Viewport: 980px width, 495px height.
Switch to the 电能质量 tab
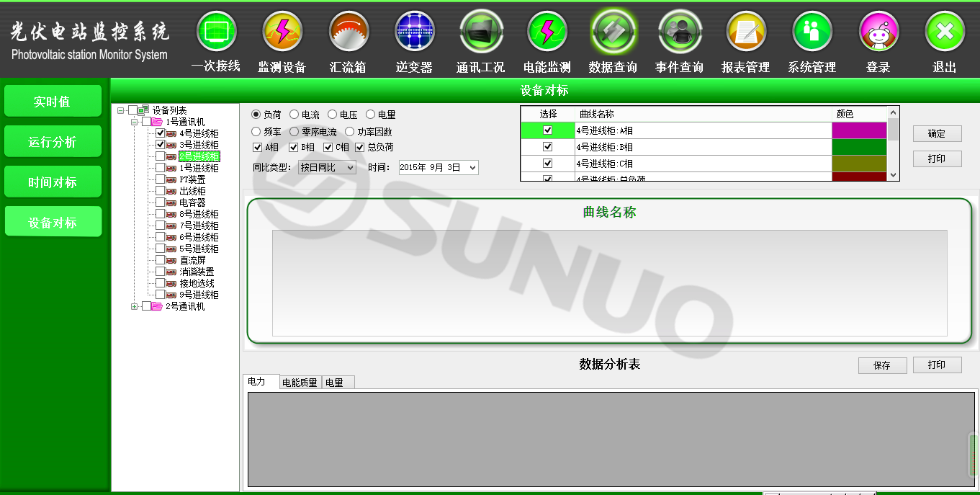click(x=300, y=383)
